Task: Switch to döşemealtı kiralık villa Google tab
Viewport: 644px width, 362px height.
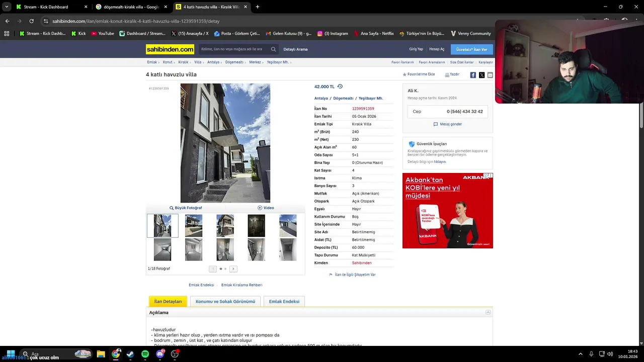Action: [132, 7]
